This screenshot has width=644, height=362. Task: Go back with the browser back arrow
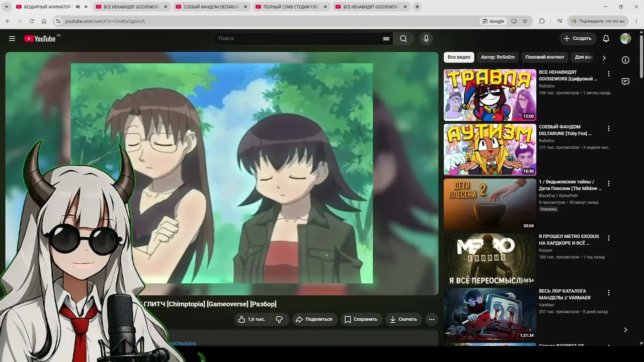[8, 21]
